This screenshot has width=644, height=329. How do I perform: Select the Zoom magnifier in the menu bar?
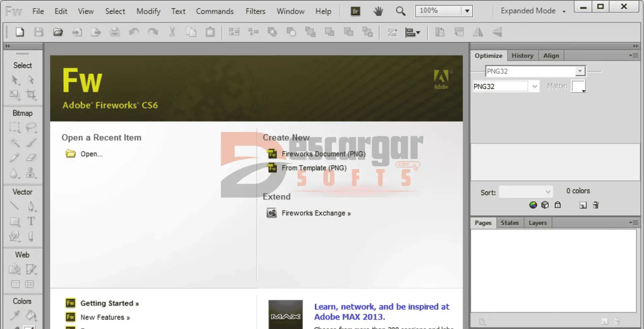click(400, 11)
